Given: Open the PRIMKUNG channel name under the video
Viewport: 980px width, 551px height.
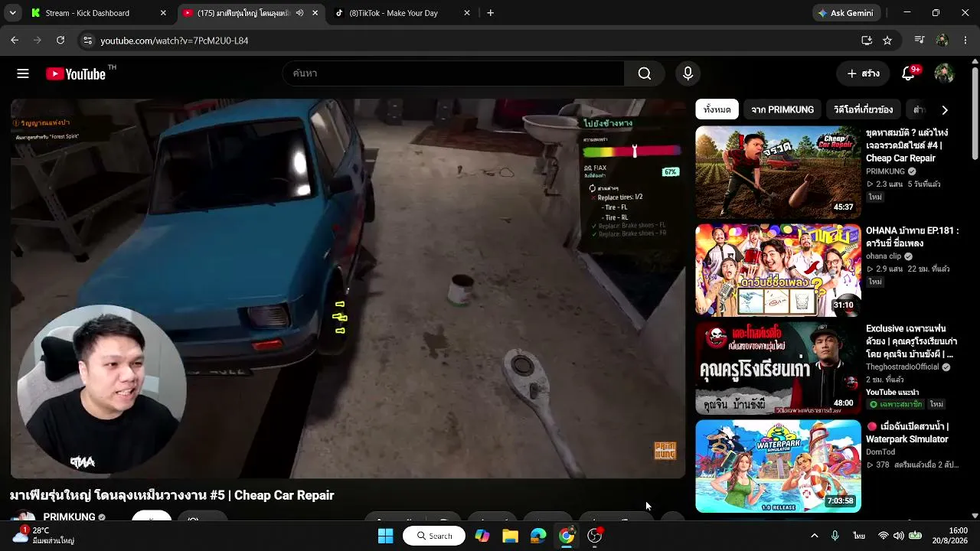Looking at the screenshot, I should tap(69, 517).
